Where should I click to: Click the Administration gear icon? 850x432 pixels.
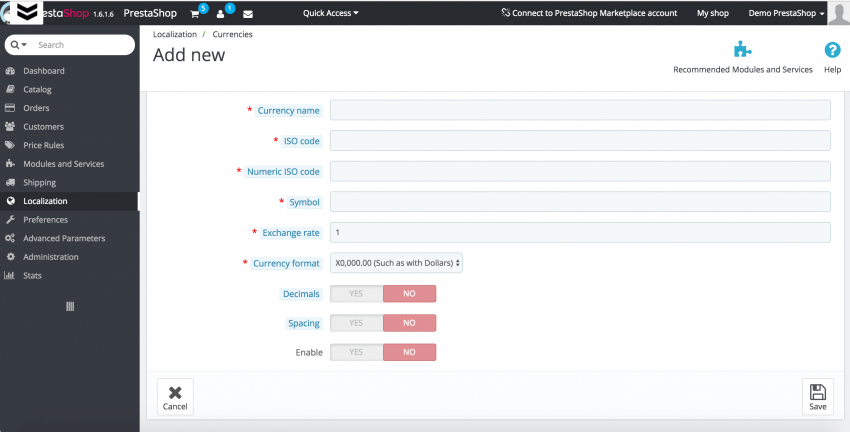coord(10,257)
